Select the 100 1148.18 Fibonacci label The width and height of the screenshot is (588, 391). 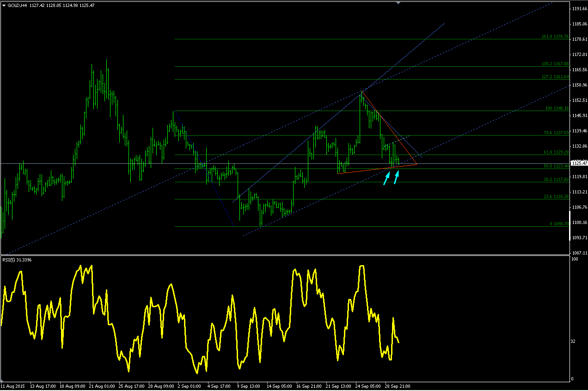[x=557, y=108]
